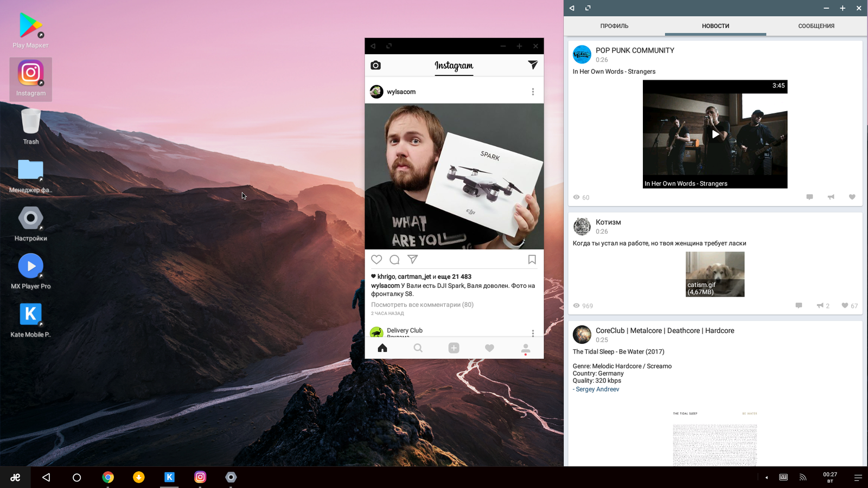Image resolution: width=868 pixels, height=488 pixels.
Task: Open Settings from taskbar
Action: tap(231, 477)
